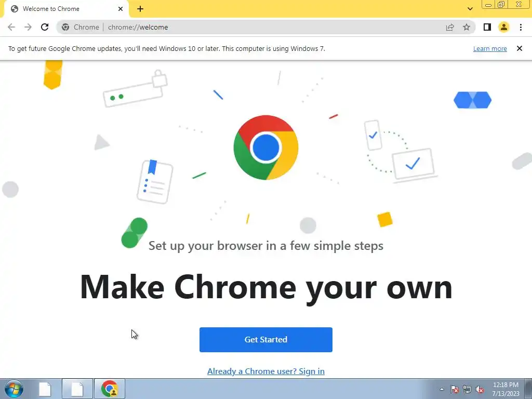
Task: Bookmark this tab with the star
Action: click(467, 27)
